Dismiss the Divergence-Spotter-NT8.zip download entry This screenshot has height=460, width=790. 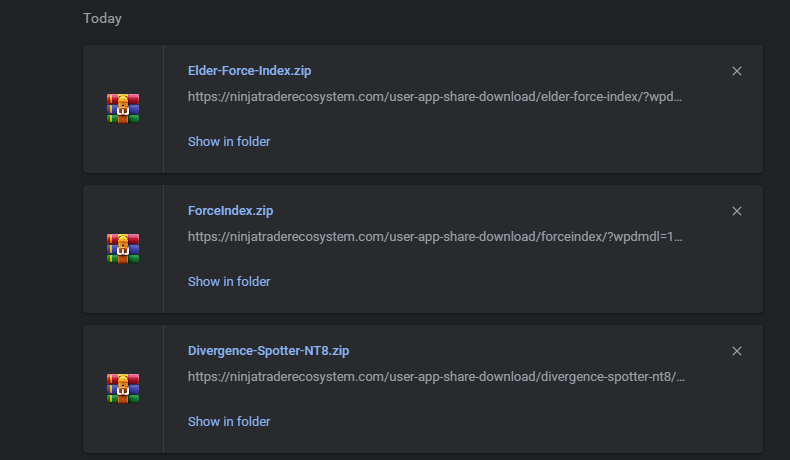(737, 351)
